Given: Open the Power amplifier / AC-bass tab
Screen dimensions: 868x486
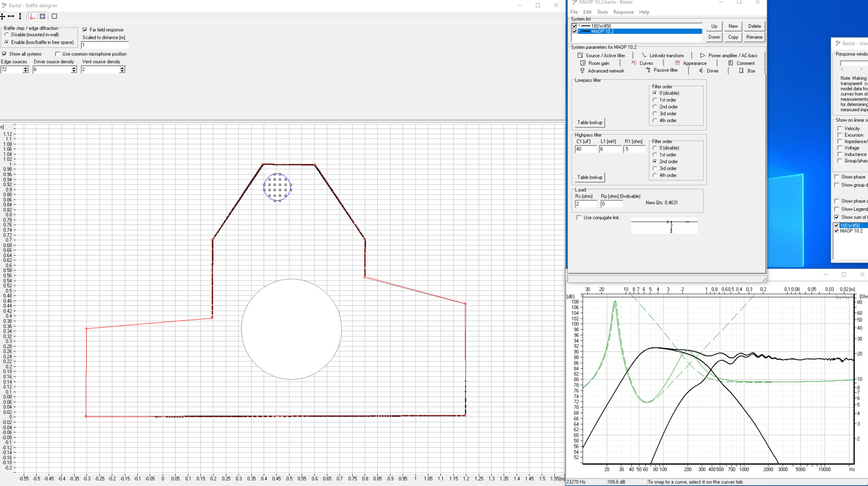Looking at the screenshot, I should point(729,56).
